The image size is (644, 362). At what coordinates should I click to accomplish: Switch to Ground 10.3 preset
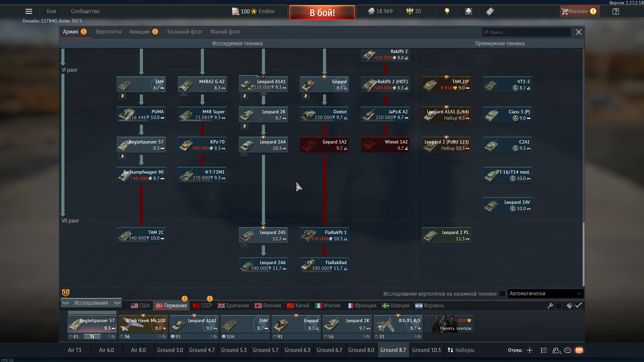click(x=426, y=350)
